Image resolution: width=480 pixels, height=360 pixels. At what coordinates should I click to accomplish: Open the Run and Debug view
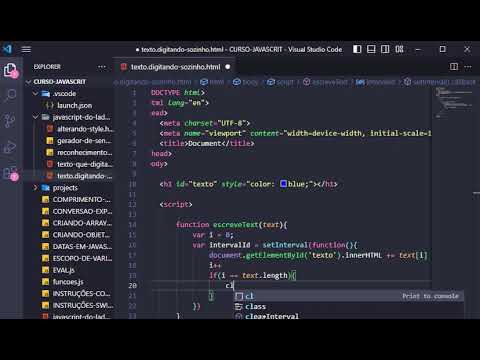10,147
